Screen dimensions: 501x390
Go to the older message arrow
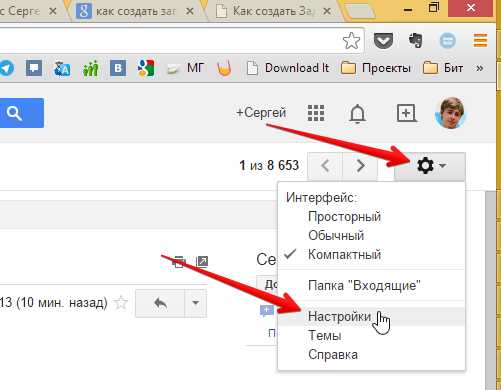pyautogui.click(x=360, y=166)
